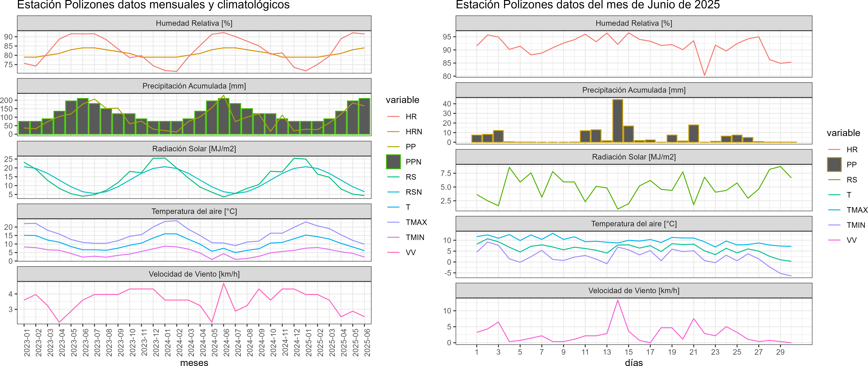The width and height of the screenshot is (868, 366).
Task: Click the 'Precipitación Acumulada [mm]' header in the June 2025 chart
Action: pyautogui.click(x=634, y=90)
